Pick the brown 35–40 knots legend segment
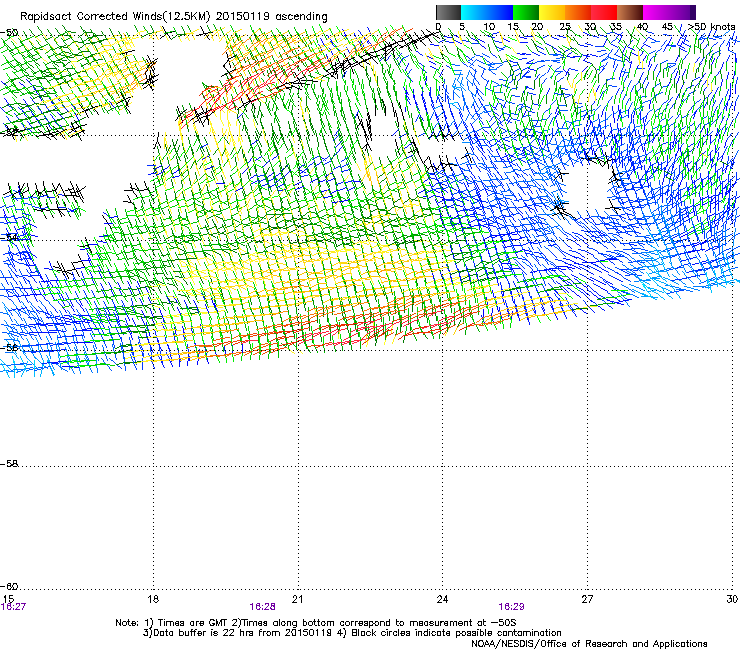 coord(630,12)
